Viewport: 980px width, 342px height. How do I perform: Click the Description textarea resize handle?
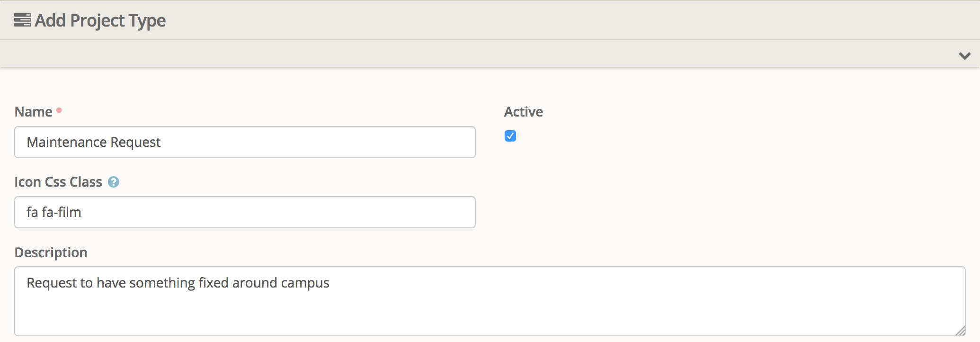[x=960, y=331]
